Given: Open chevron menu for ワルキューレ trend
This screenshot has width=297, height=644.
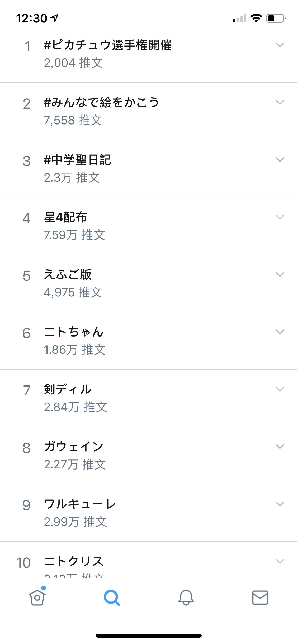Looking at the screenshot, I should [x=280, y=504].
